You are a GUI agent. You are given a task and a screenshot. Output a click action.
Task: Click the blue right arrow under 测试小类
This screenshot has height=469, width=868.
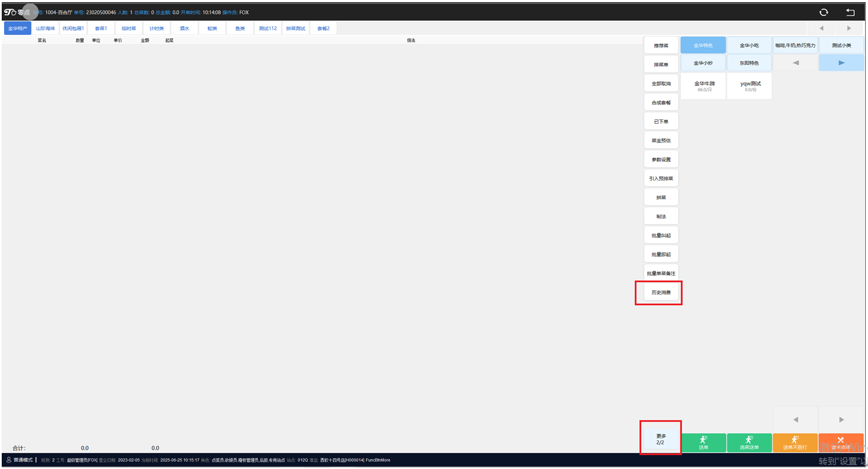coord(841,63)
